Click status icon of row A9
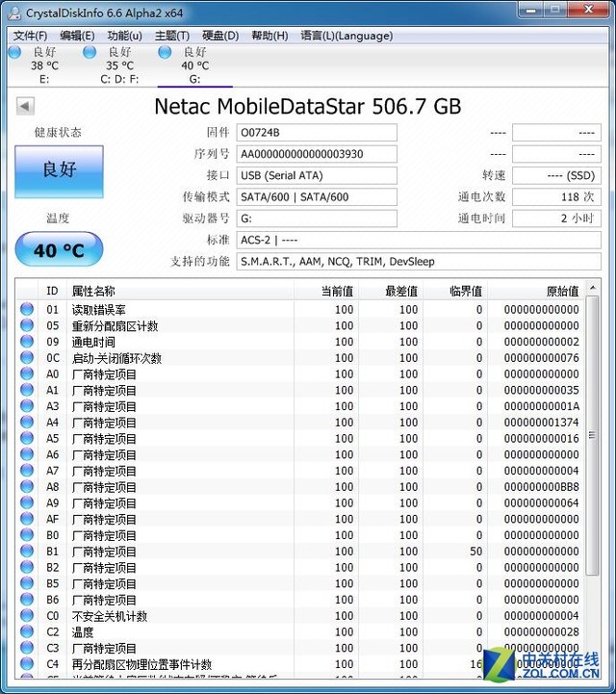616x694 pixels. [27, 502]
